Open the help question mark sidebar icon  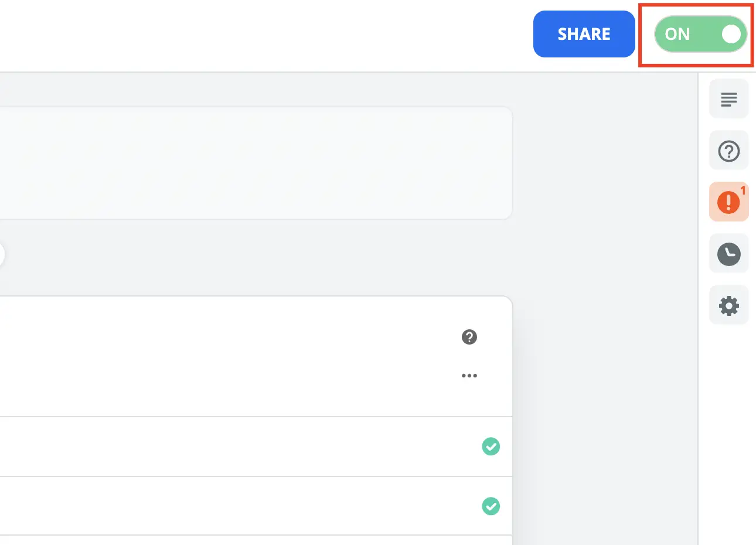[728, 151]
